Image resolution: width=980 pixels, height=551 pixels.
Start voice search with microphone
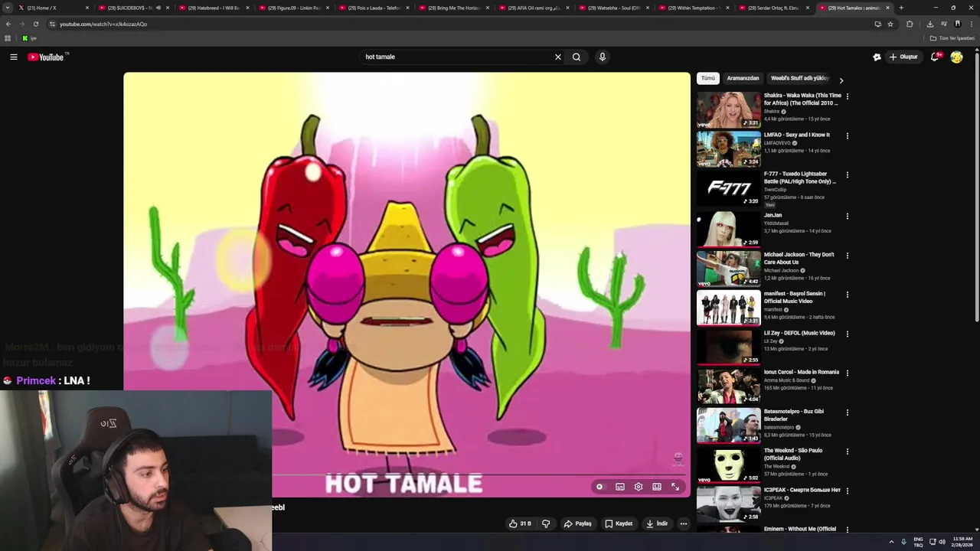pos(603,57)
